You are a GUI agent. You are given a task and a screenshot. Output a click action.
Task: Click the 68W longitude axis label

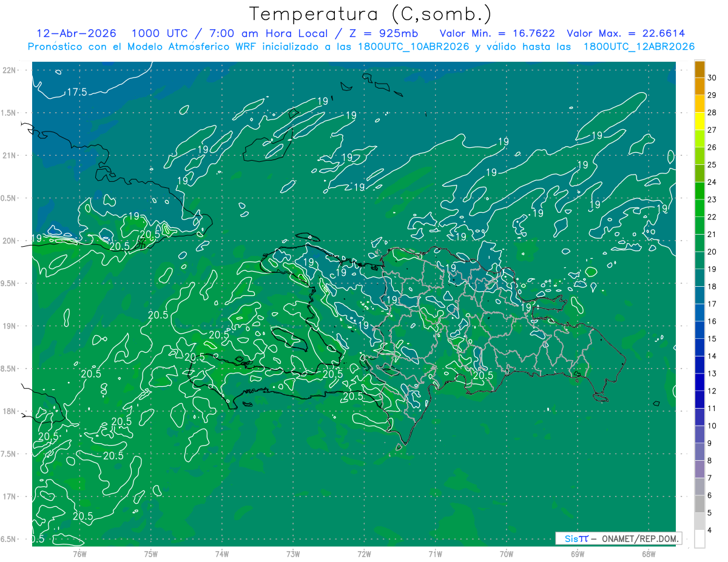[x=649, y=554]
